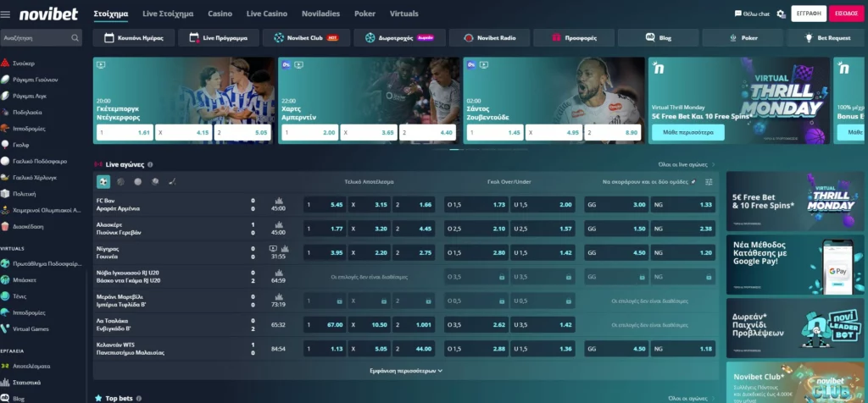Open Δωροτροχός shortcut button
868x403 pixels.
click(399, 38)
